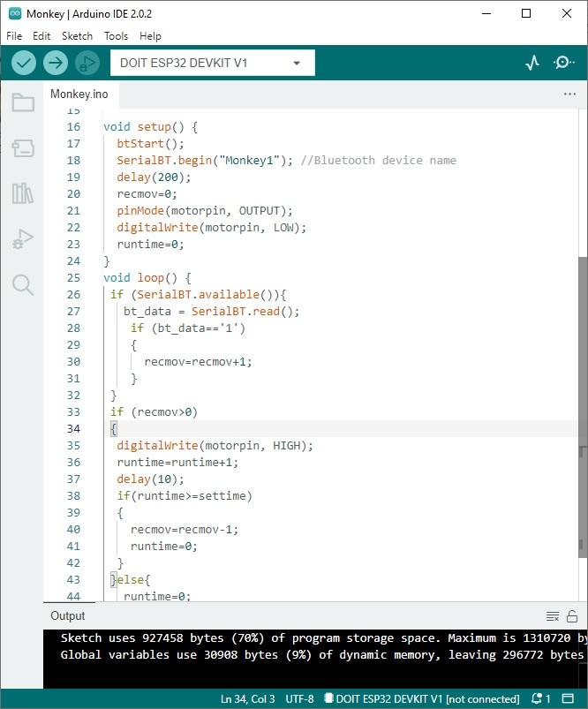Open the Debug sidebar panel

pyautogui.click(x=23, y=238)
